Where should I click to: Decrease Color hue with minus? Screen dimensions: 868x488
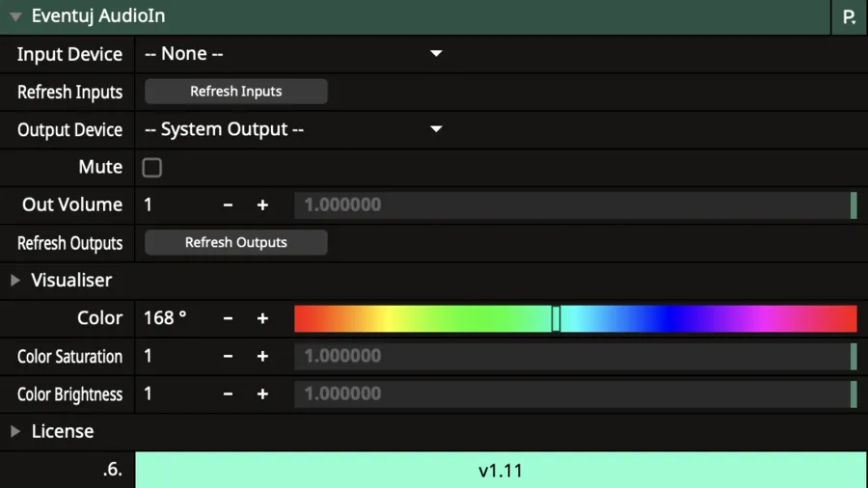coord(228,318)
